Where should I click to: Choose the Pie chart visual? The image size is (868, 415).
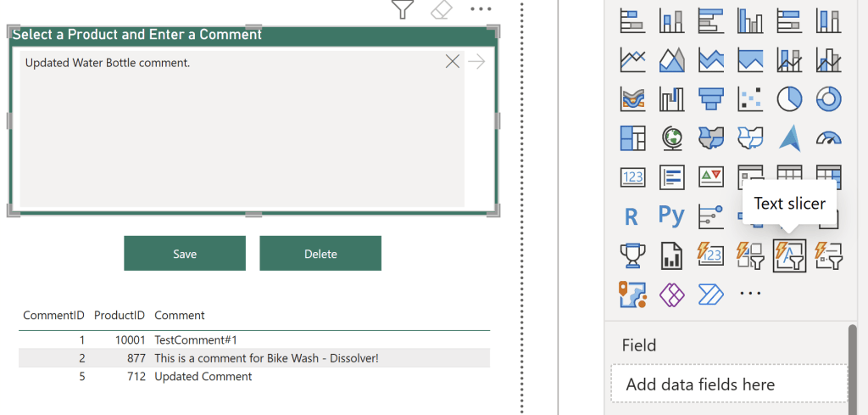pyautogui.click(x=788, y=98)
